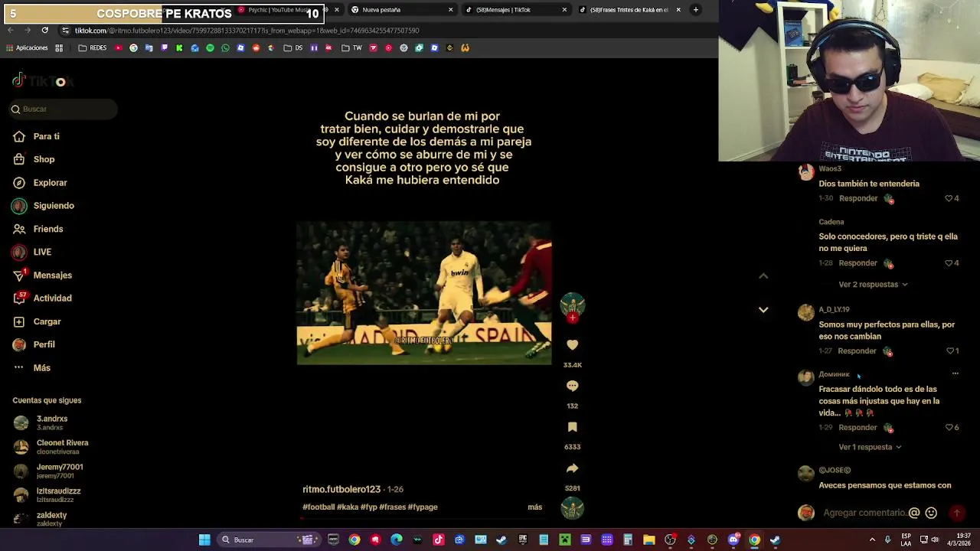Click the #kaka hashtag
This screenshot has height=551, width=980.
click(x=348, y=507)
